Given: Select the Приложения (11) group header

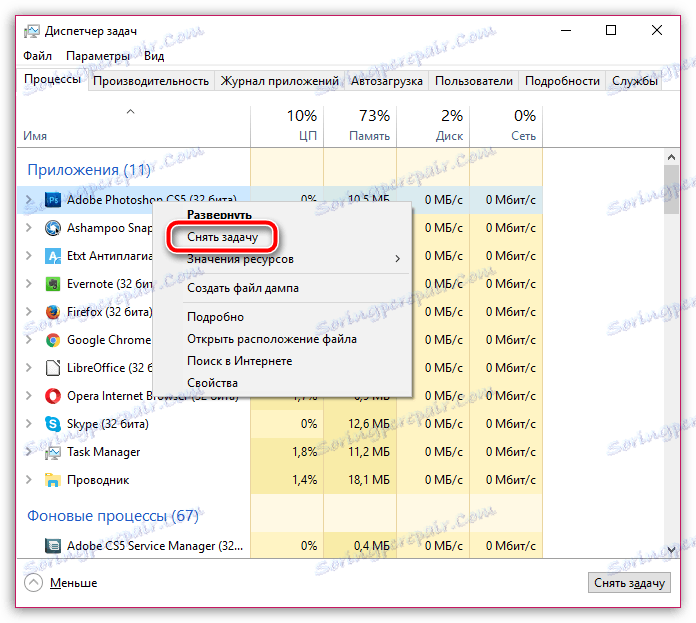Looking at the screenshot, I should coord(89,170).
